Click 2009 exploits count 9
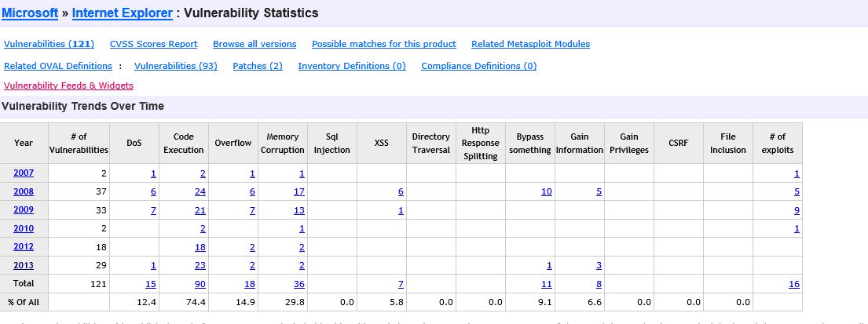Screen dimensions: 868x324 point(797,210)
